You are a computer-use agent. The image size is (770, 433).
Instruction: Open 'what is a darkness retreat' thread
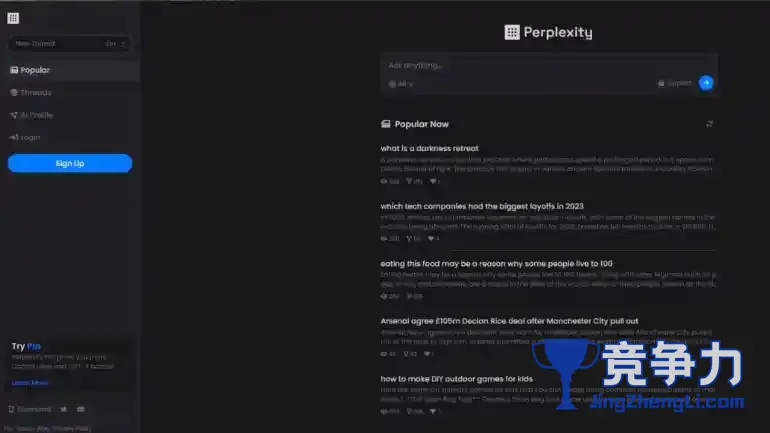point(429,148)
